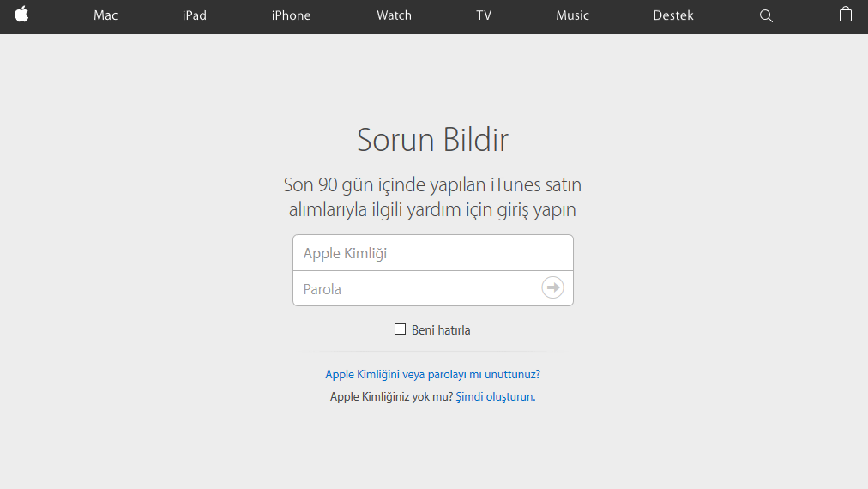Follow the Şimdi oluşturun link

[496, 396]
